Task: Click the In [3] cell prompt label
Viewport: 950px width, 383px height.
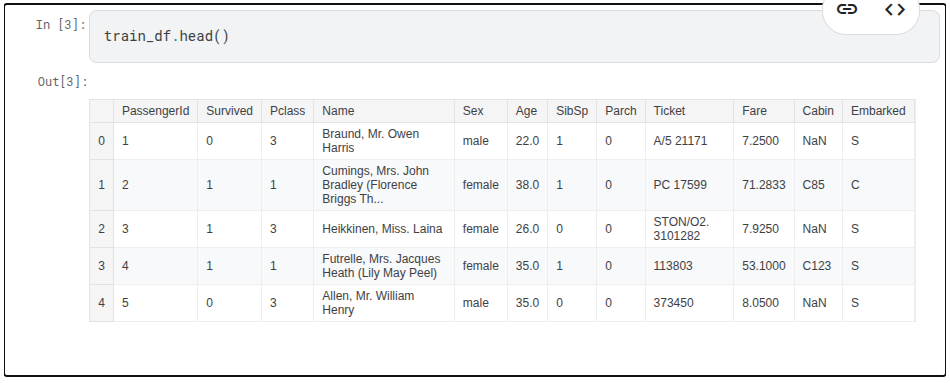Action: (x=61, y=25)
